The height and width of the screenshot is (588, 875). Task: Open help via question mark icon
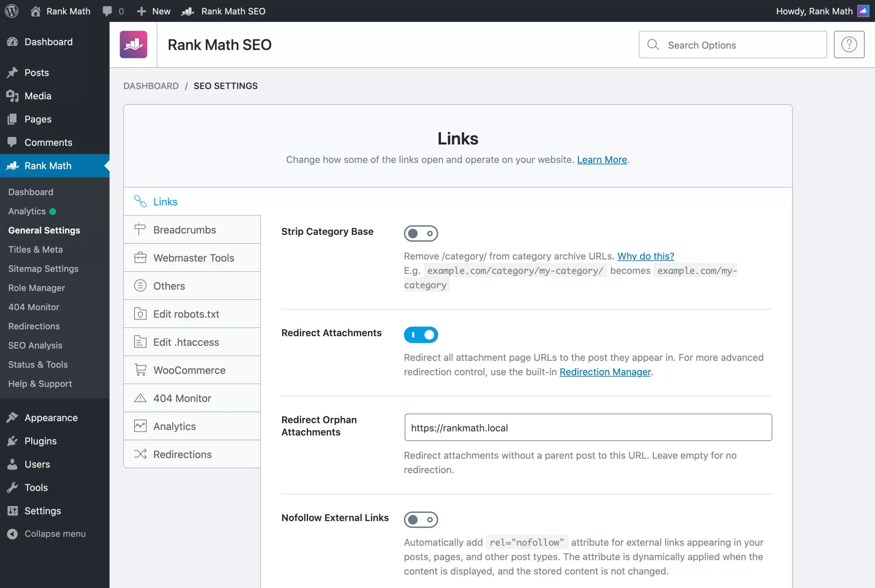point(849,45)
